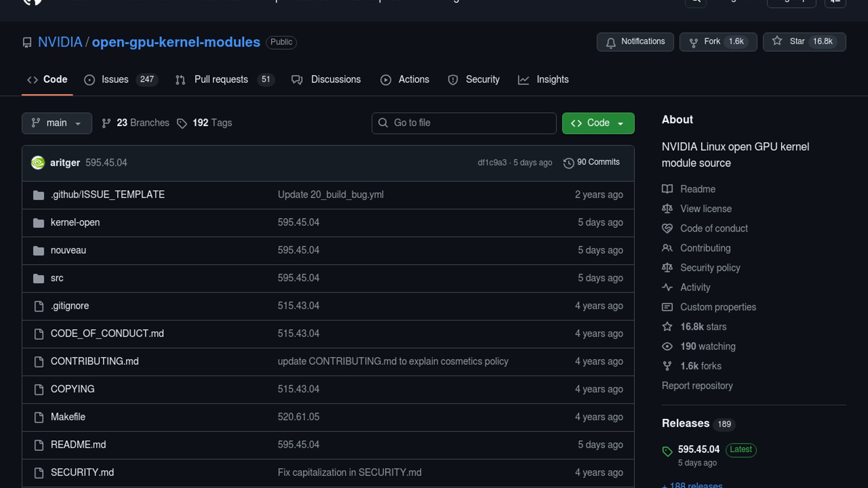The height and width of the screenshot is (488, 868).
Task: Open the Insights tab
Action: tap(552, 80)
